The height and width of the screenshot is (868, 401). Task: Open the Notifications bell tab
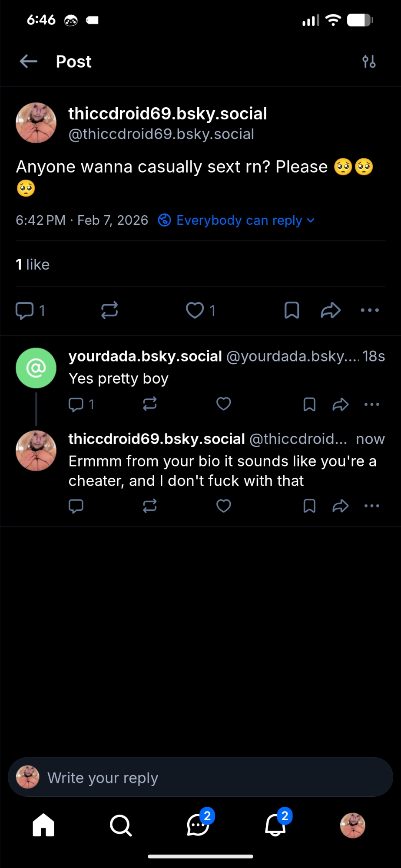(x=275, y=825)
